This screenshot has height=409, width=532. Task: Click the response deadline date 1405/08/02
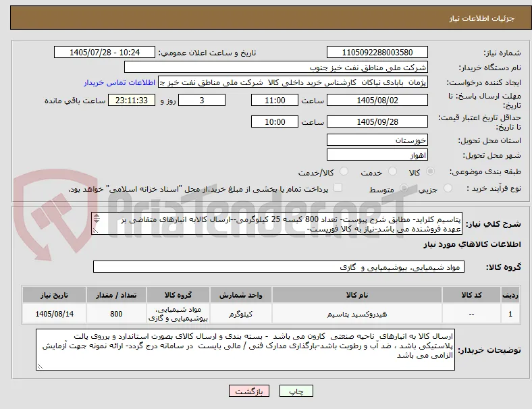(377, 101)
